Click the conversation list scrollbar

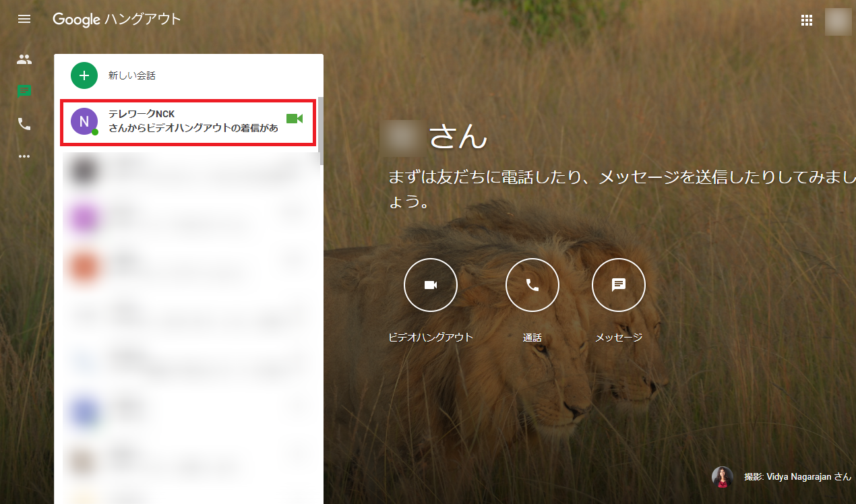(321, 131)
